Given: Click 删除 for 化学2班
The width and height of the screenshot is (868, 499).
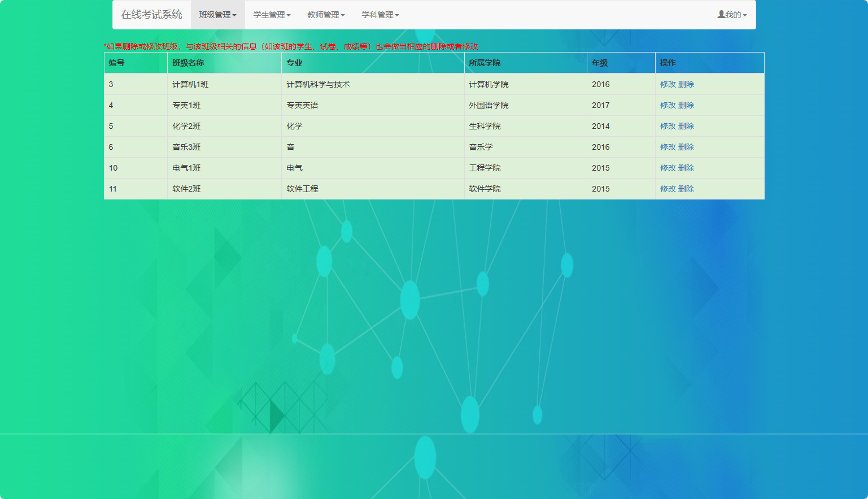Looking at the screenshot, I should pyautogui.click(x=687, y=125).
